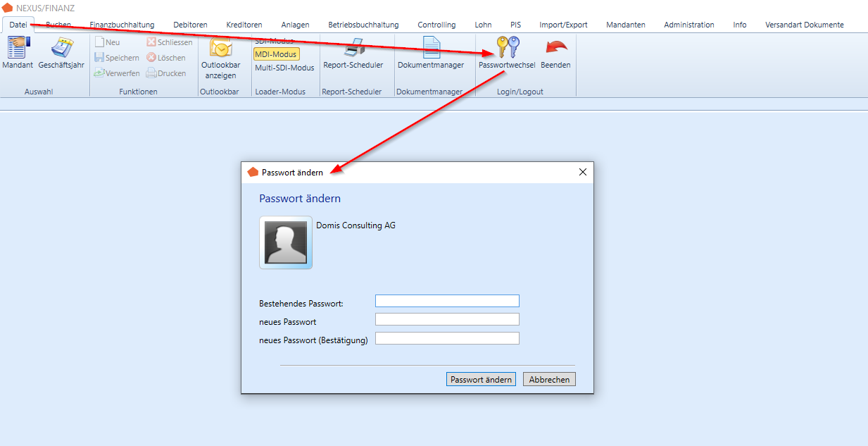Show the Outlookbar via its icon

pyautogui.click(x=221, y=48)
